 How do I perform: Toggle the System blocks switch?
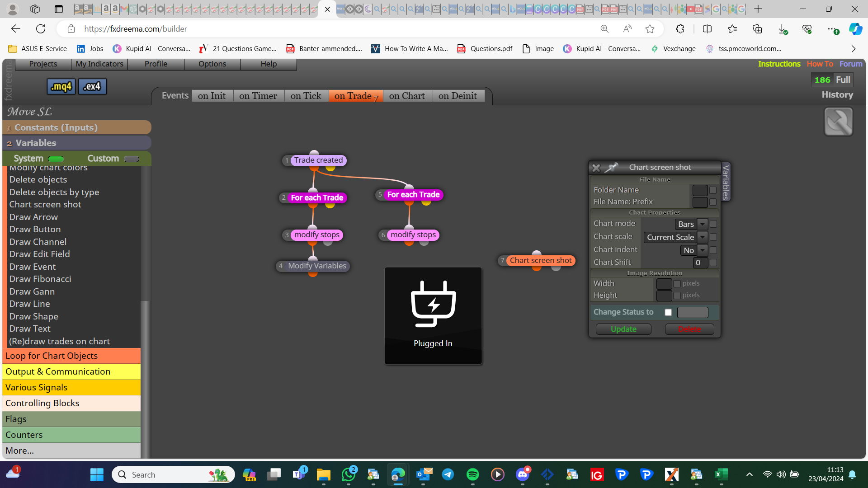point(56,159)
